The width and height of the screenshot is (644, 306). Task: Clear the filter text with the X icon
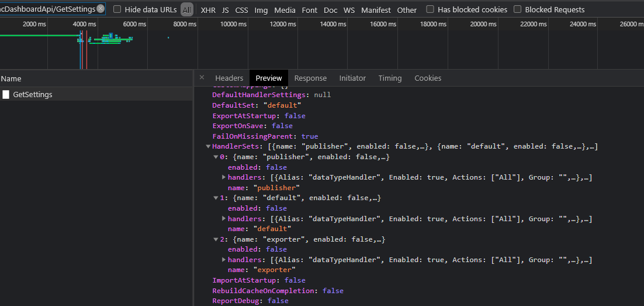click(x=101, y=9)
